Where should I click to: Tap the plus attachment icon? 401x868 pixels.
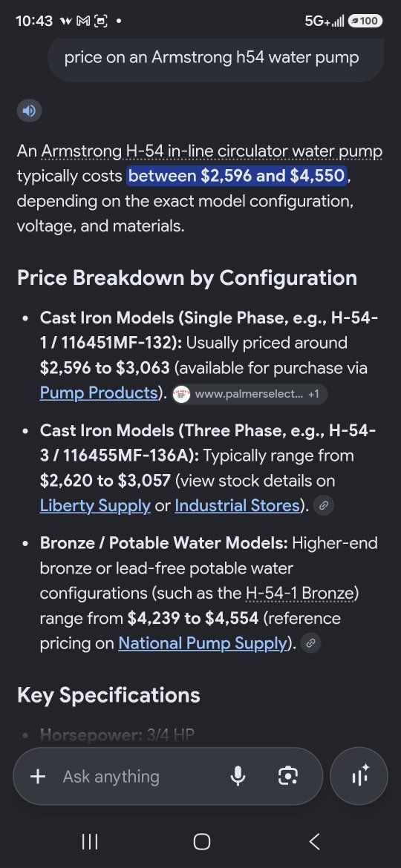[x=38, y=776]
